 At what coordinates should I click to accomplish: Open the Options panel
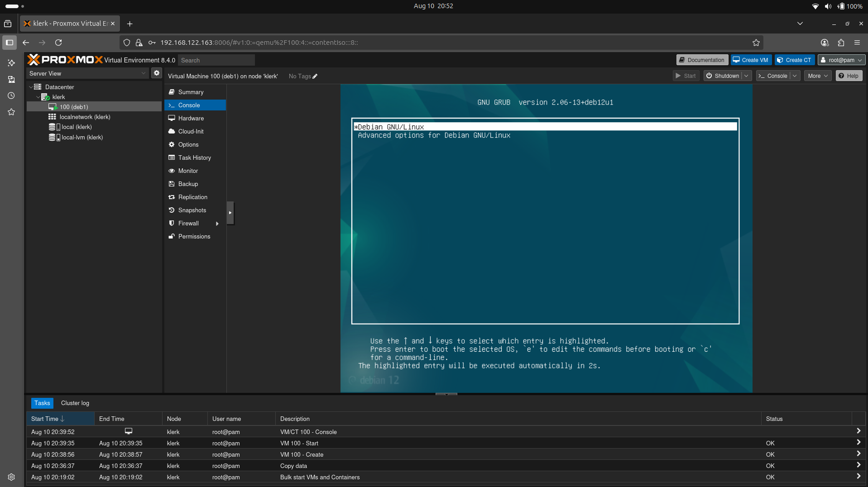tap(188, 144)
